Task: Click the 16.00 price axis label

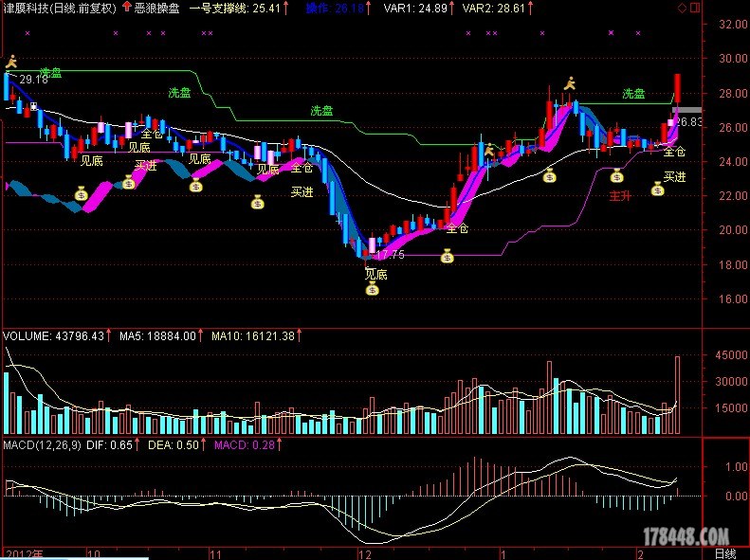Action: point(733,298)
